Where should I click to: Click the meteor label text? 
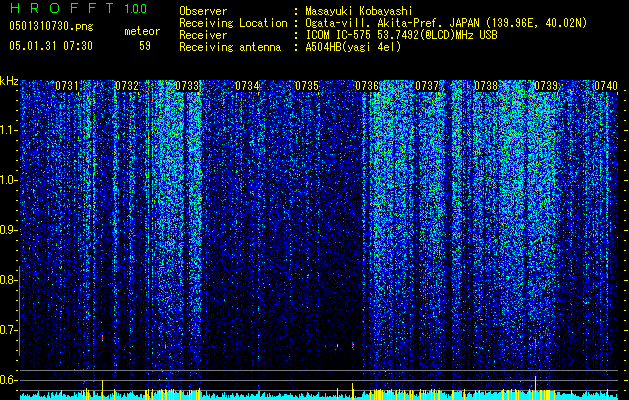pyautogui.click(x=142, y=31)
